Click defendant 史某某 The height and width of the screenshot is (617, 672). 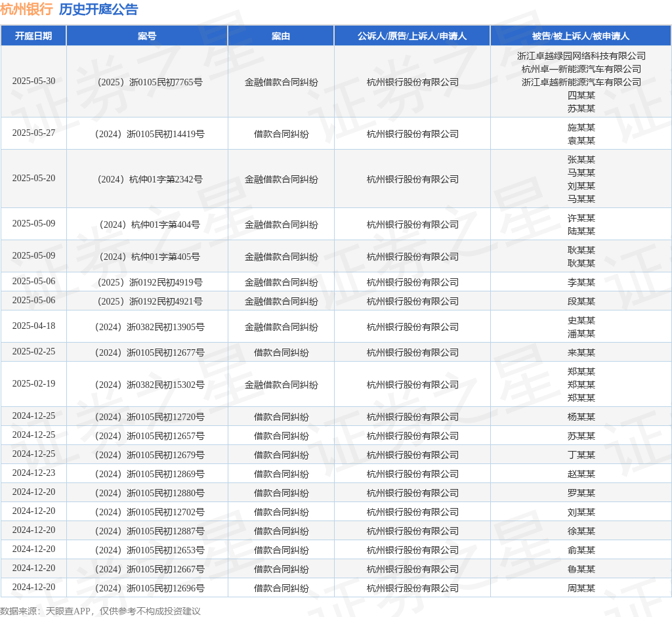(581, 320)
